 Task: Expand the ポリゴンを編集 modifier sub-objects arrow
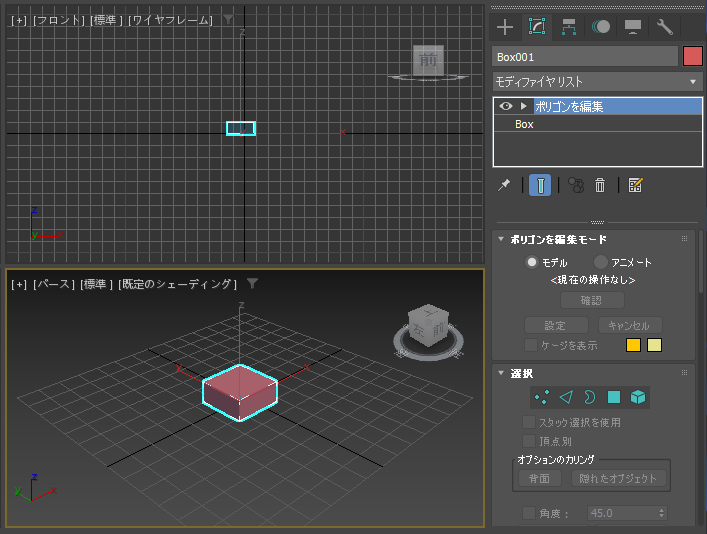coord(523,106)
